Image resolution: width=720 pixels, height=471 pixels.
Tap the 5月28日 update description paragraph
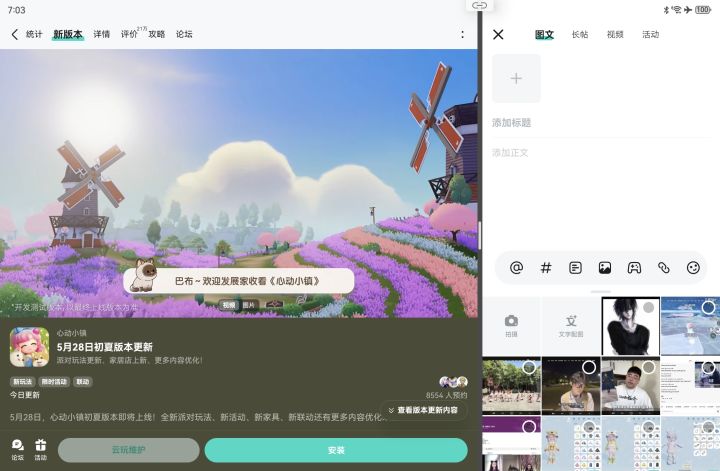click(x=197, y=417)
